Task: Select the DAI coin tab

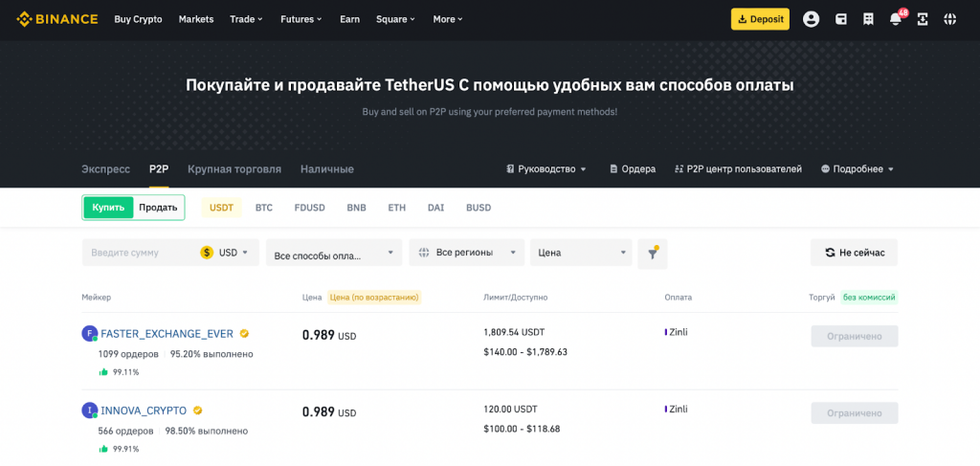Action: click(436, 208)
